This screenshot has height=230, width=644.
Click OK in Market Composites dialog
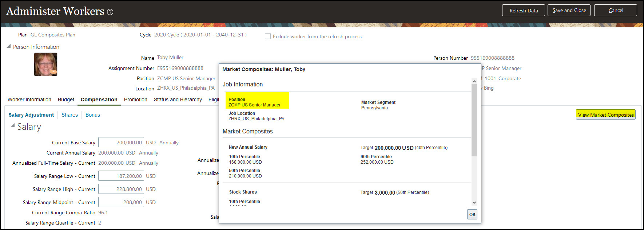[x=472, y=214]
